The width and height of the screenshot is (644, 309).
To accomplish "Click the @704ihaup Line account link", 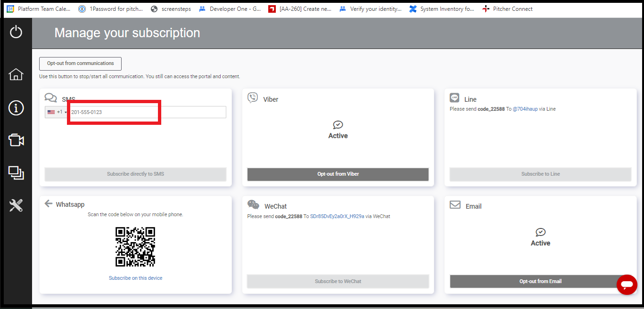I will pyautogui.click(x=525, y=109).
